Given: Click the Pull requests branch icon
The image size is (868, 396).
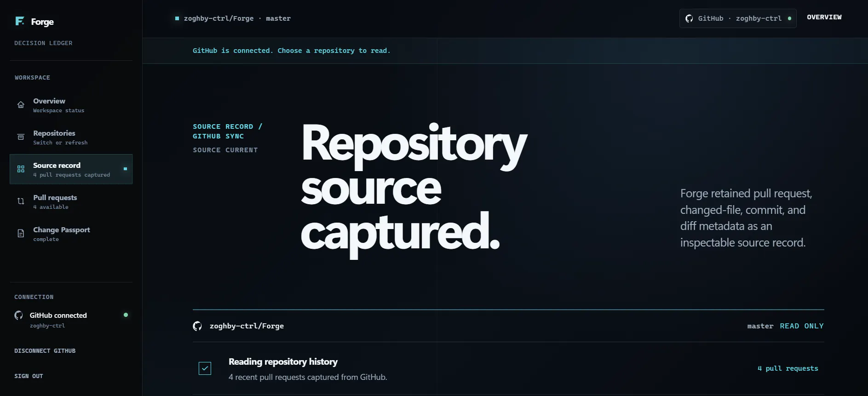Looking at the screenshot, I should (21, 201).
